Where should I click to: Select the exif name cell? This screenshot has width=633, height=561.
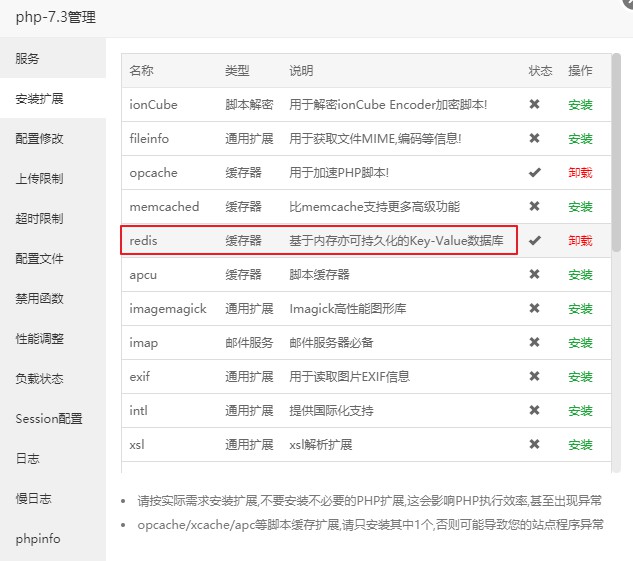tap(140, 377)
